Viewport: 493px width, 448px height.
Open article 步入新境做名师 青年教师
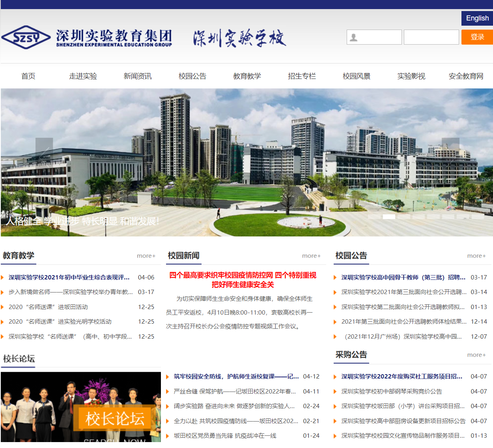71,292
